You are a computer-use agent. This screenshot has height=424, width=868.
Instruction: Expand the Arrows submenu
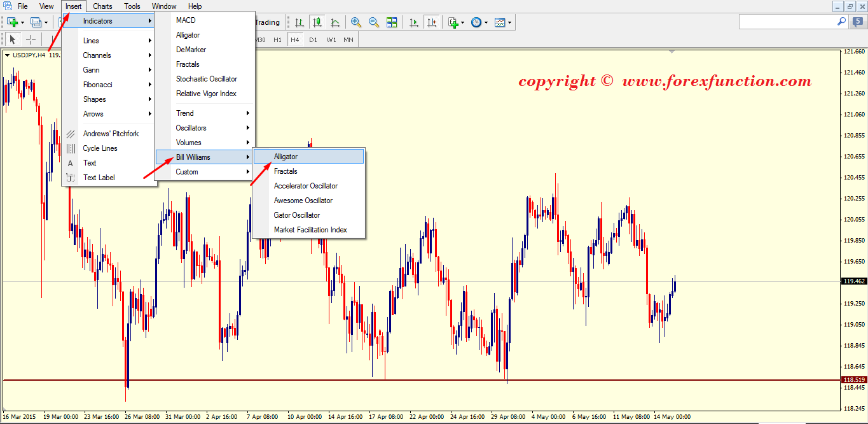pyautogui.click(x=109, y=114)
